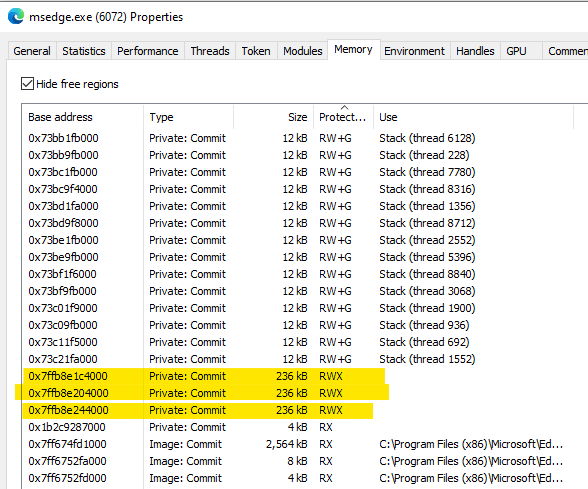Click Stack (thread 8712) use cell
The image size is (588, 489).
(427, 223)
